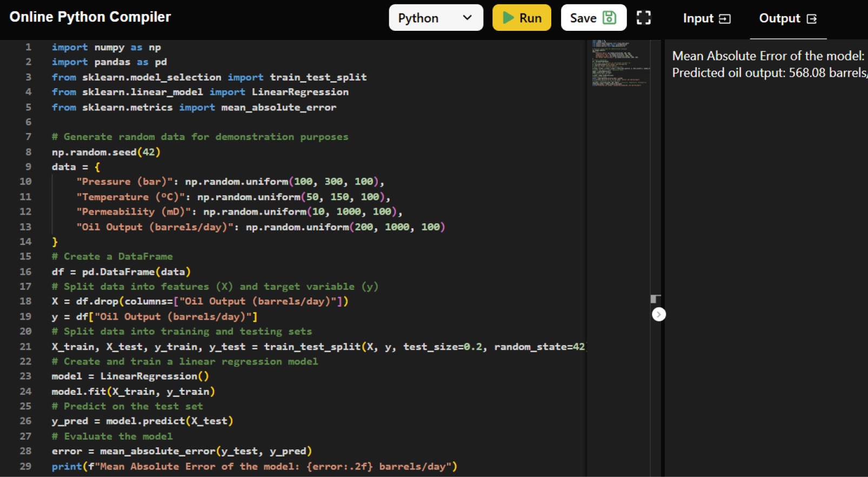This screenshot has width=868, height=477.
Task: Enter fullscreen mode with the corner-brackets icon
Action: 643,18
